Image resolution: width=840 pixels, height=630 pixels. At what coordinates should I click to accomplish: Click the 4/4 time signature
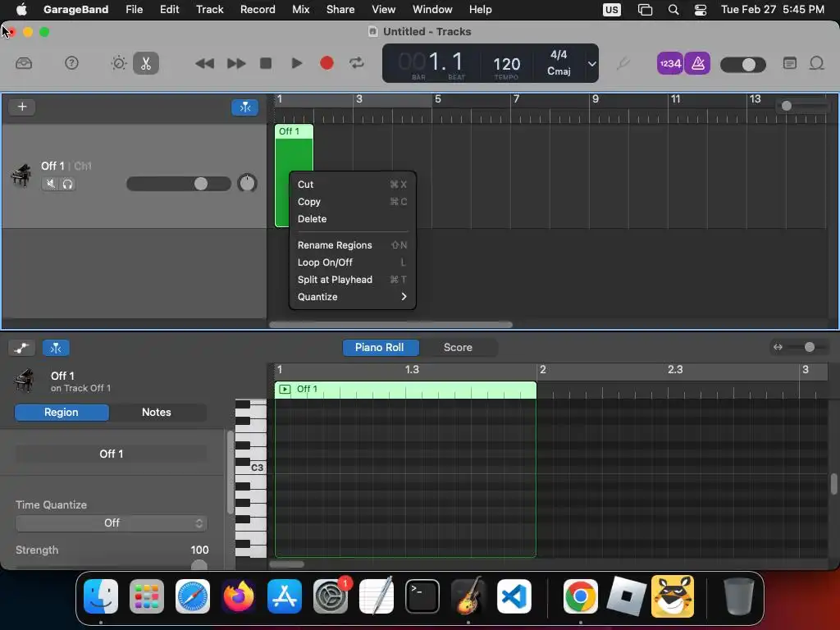click(559, 55)
